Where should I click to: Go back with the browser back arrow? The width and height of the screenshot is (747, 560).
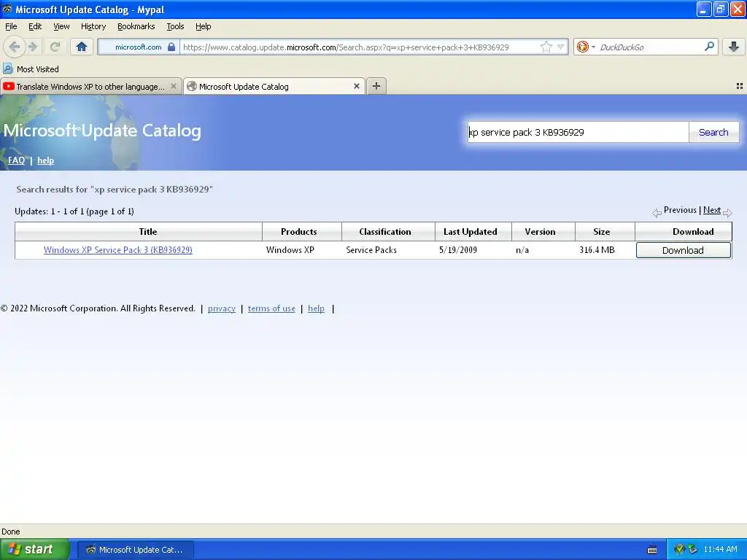click(15, 47)
